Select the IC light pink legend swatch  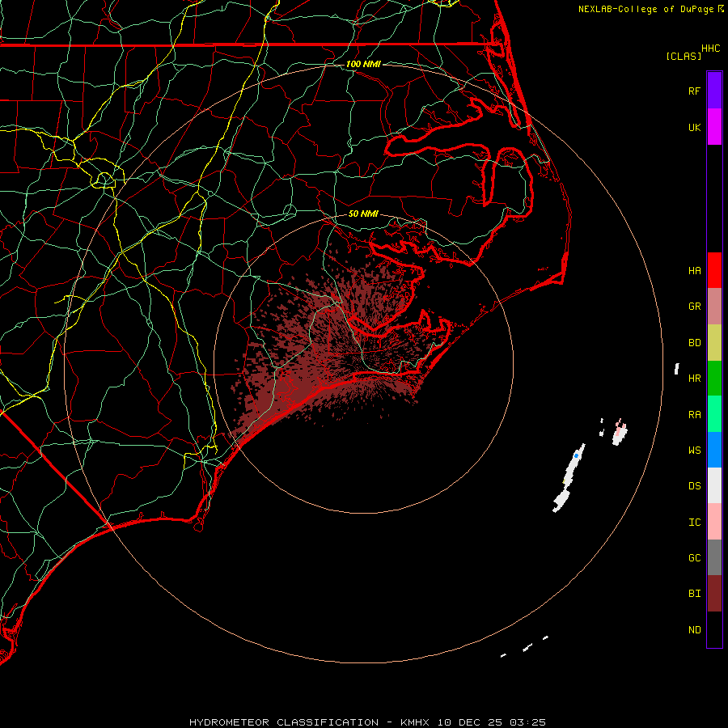point(714,522)
